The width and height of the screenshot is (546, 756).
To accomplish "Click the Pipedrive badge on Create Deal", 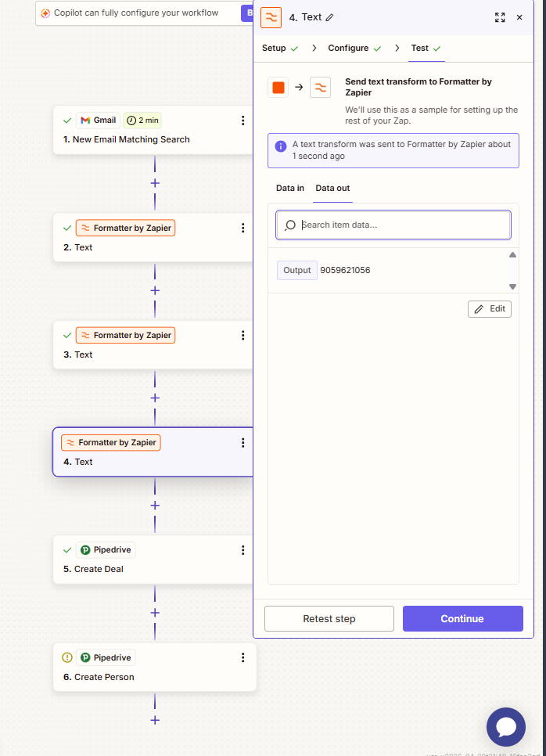I will (106, 550).
